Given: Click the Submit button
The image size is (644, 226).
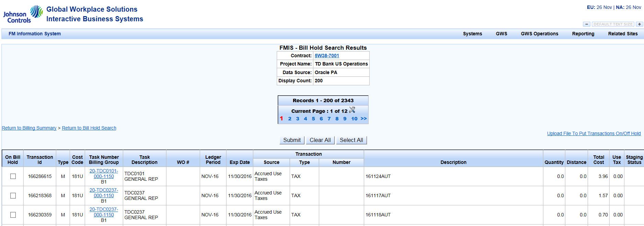Looking at the screenshot, I should click(292, 140).
